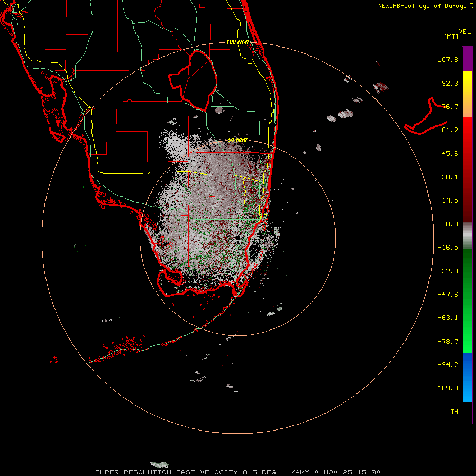Screen dimensions: 476x476
Task: Pick the gray near-zero segment of the color bar
Action: pos(467,235)
